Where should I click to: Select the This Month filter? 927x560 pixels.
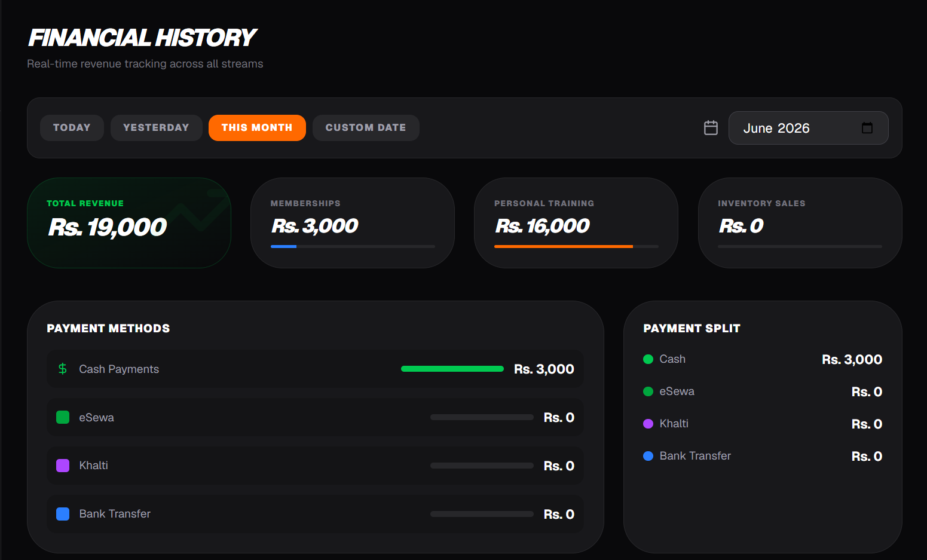pos(257,128)
